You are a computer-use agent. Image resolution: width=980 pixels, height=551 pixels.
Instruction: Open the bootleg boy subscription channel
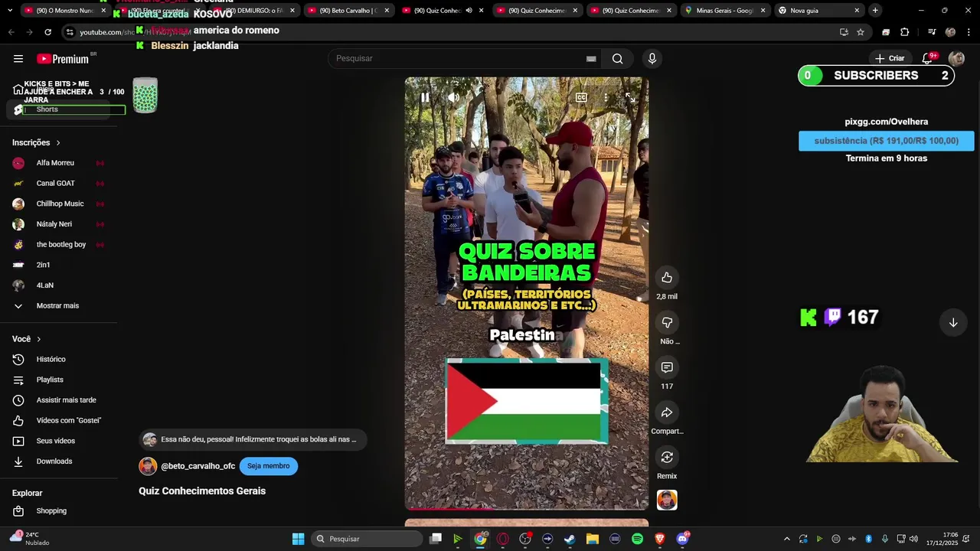(x=61, y=245)
